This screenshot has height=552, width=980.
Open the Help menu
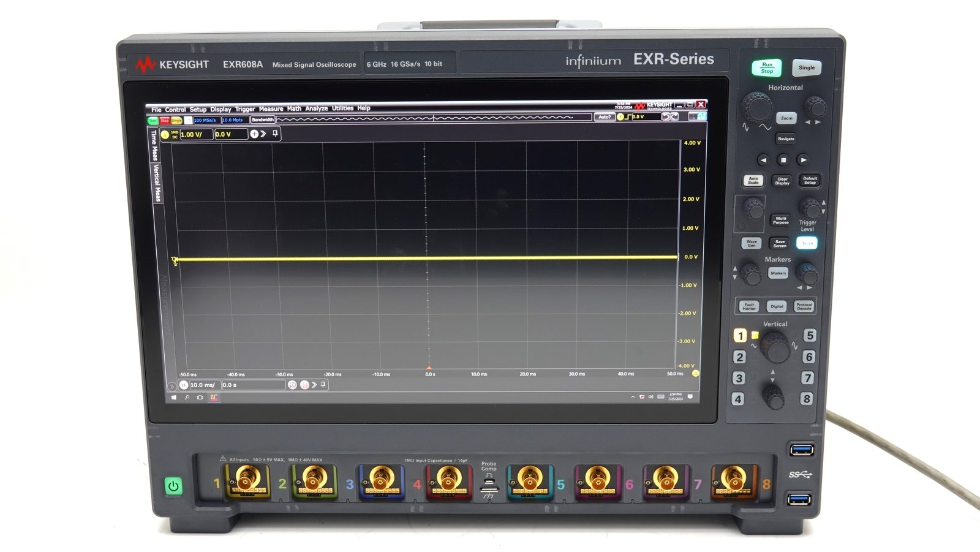364,108
